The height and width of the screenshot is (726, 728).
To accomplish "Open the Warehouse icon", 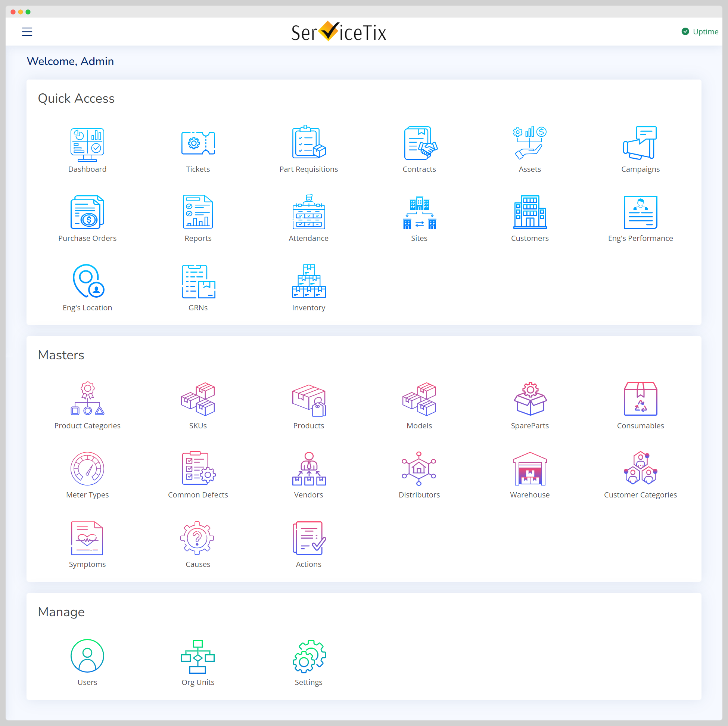I will click(x=530, y=469).
